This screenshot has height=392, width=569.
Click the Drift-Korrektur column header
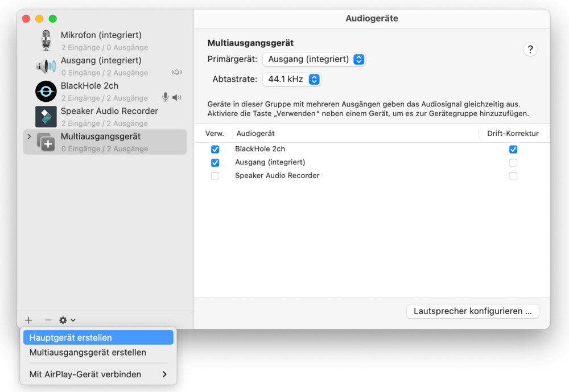[x=513, y=134]
